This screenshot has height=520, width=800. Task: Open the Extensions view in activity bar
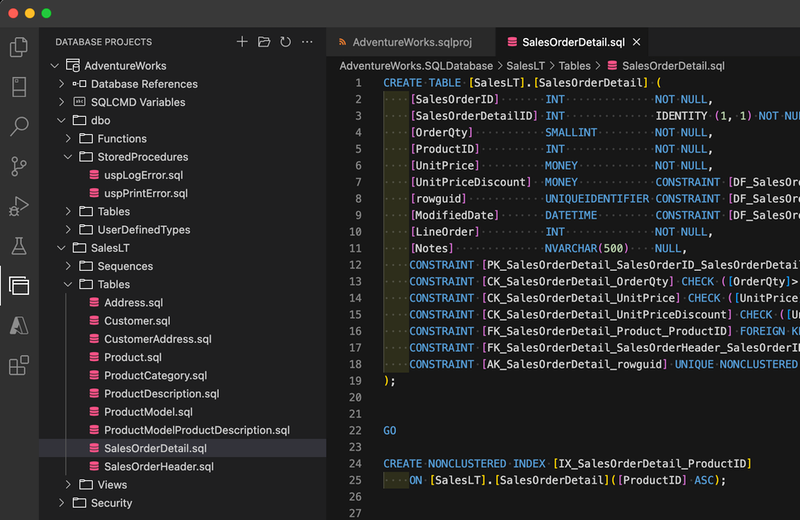19,365
